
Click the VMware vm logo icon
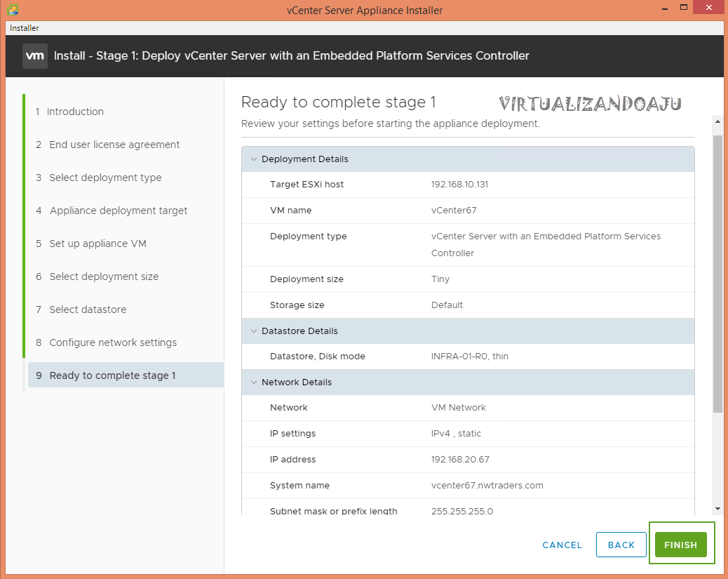(35, 55)
